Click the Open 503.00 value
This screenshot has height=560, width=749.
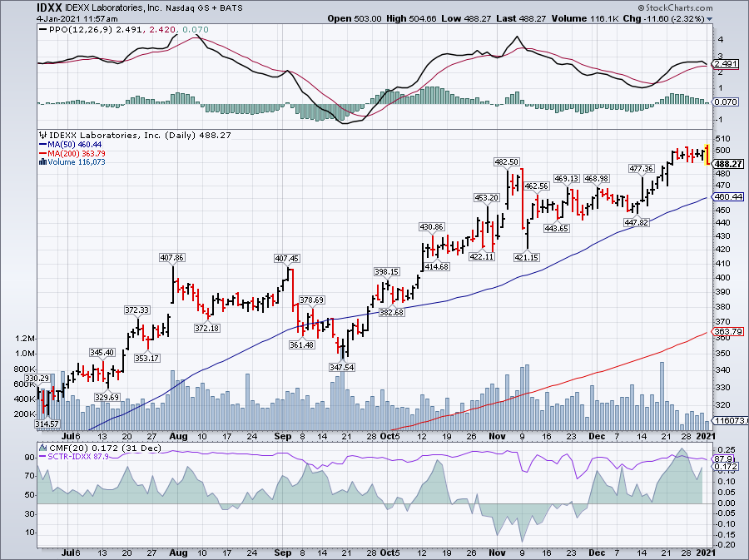tap(355, 18)
